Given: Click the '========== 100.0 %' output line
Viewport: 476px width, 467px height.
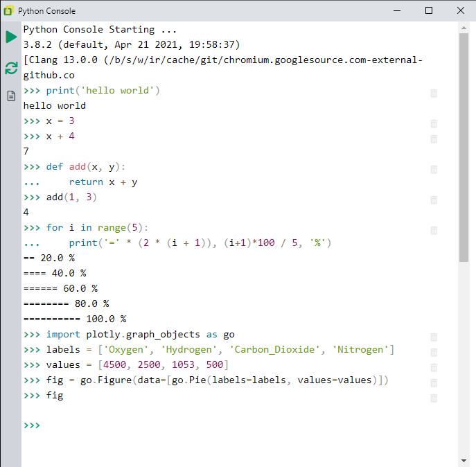Looking at the screenshot, I should click(75, 319).
